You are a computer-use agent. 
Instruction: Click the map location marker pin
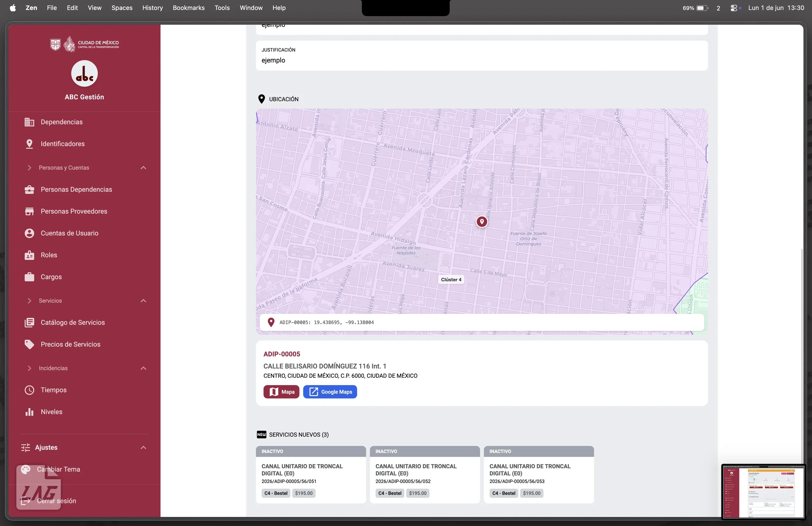pos(482,221)
